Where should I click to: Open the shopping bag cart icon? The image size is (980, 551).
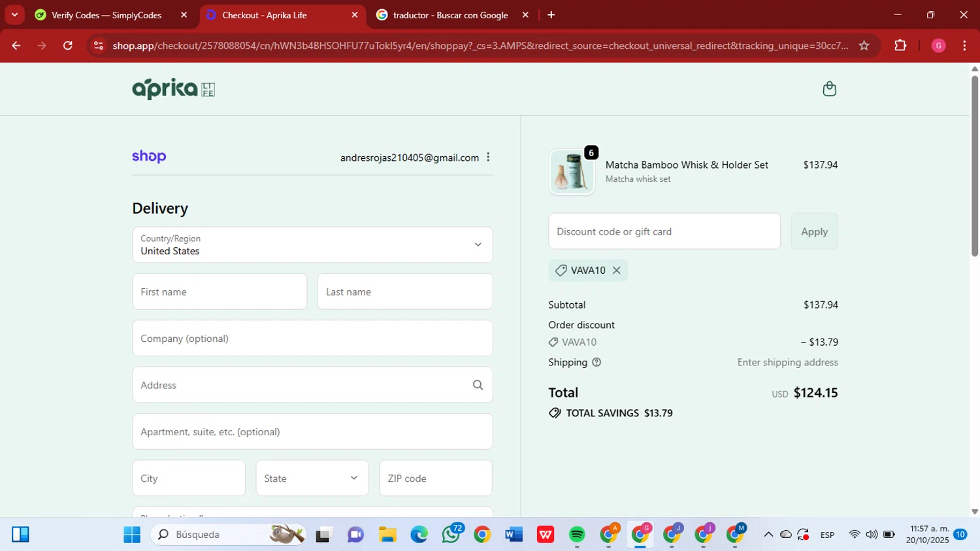click(829, 89)
